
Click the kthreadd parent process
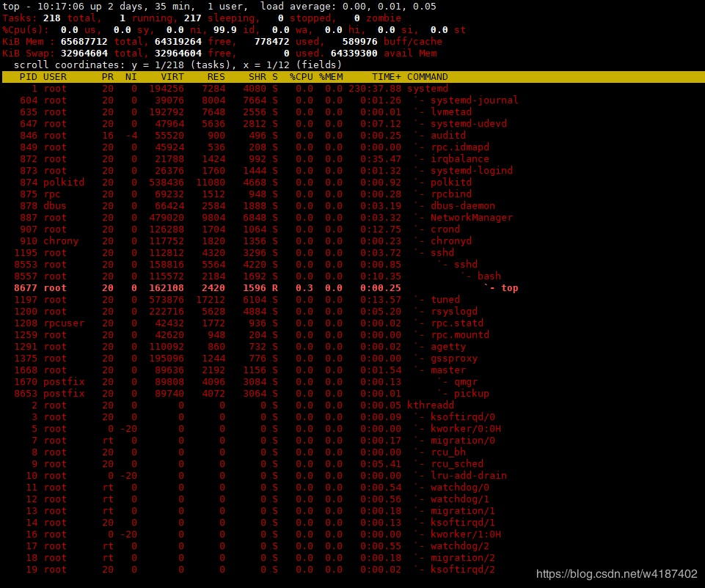pos(430,405)
